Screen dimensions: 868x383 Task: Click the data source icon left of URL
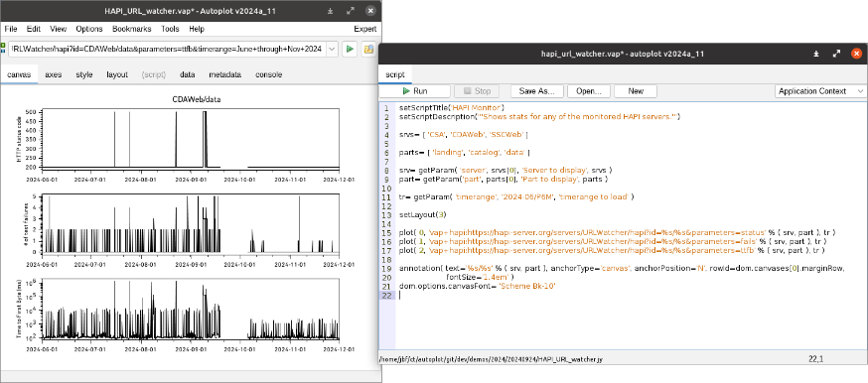[x=3, y=50]
